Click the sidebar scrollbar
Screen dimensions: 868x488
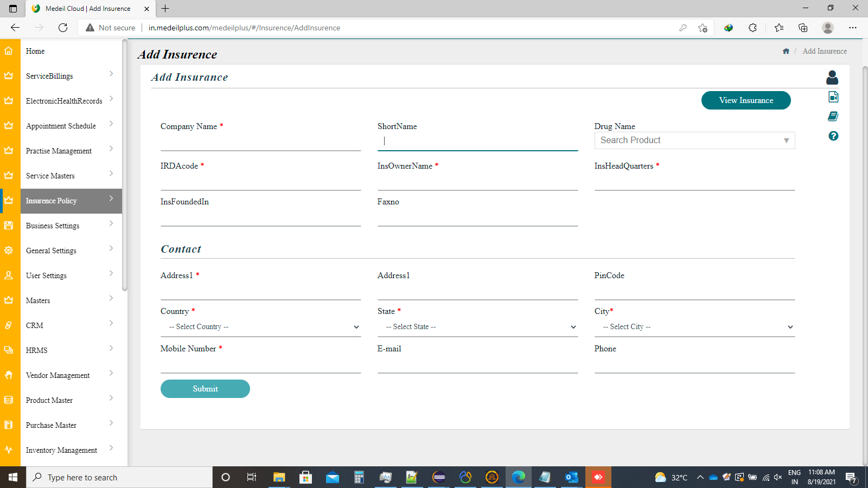(x=125, y=163)
